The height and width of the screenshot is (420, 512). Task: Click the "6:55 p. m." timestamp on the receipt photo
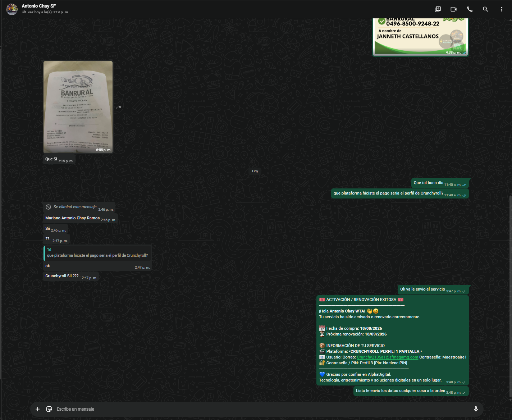point(104,150)
